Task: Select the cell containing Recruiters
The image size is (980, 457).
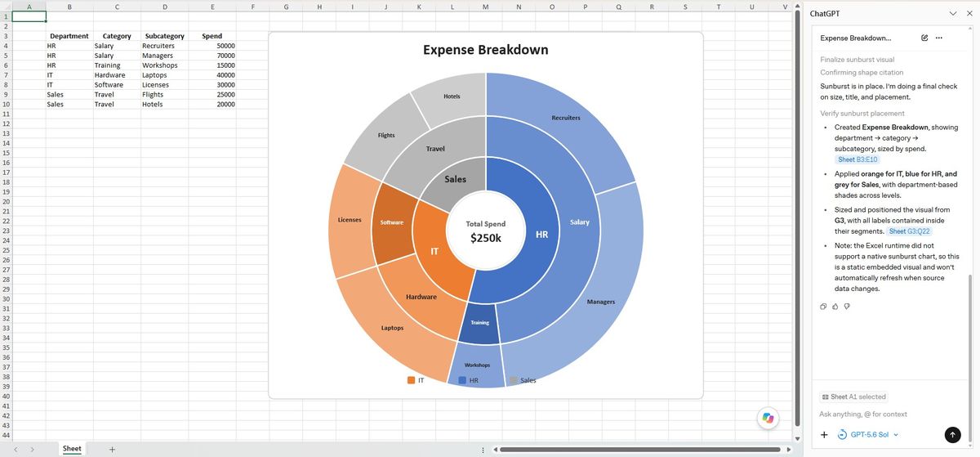Action: pyautogui.click(x=165, y=46)
